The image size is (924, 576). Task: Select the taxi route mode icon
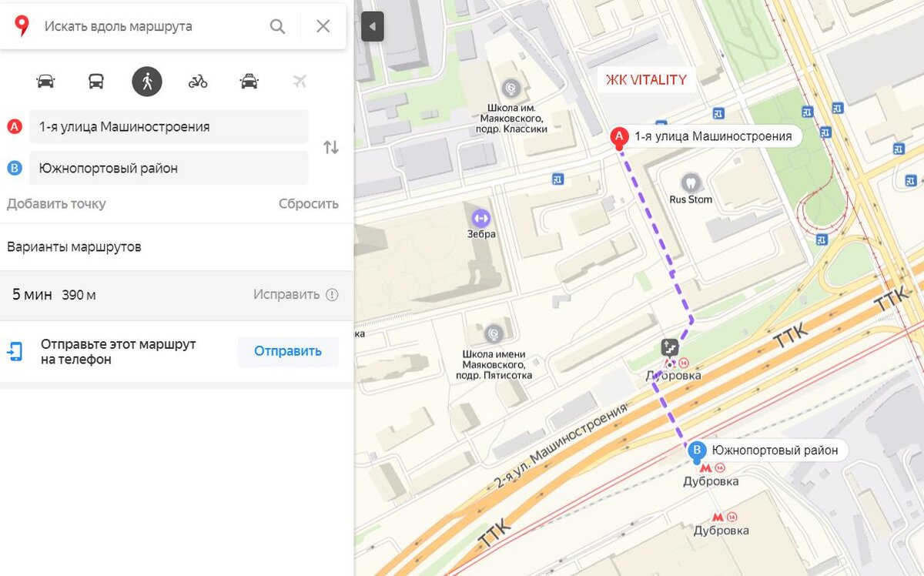(249, 81)
